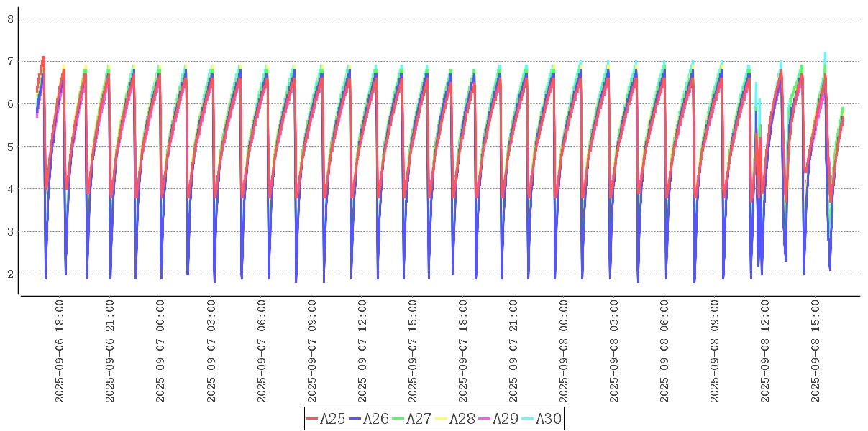Click the y-axis value 8 label

[10, 19]
